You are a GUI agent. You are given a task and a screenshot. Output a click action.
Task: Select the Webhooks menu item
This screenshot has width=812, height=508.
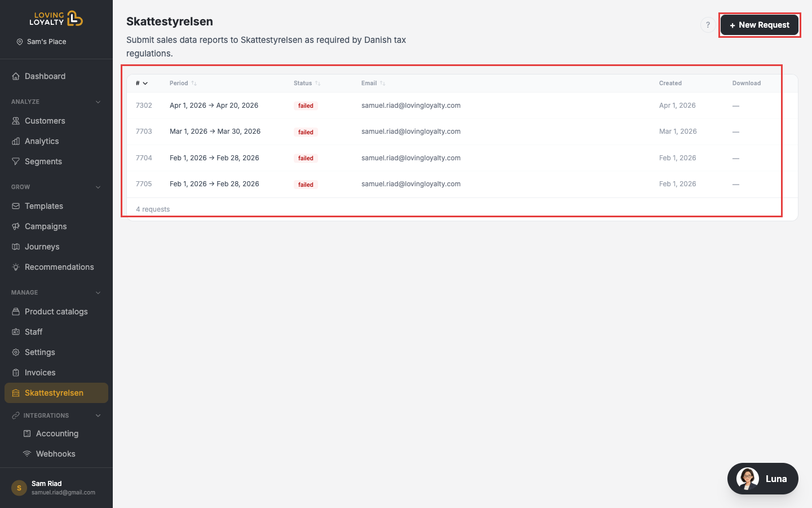click(x=56, y=454)
